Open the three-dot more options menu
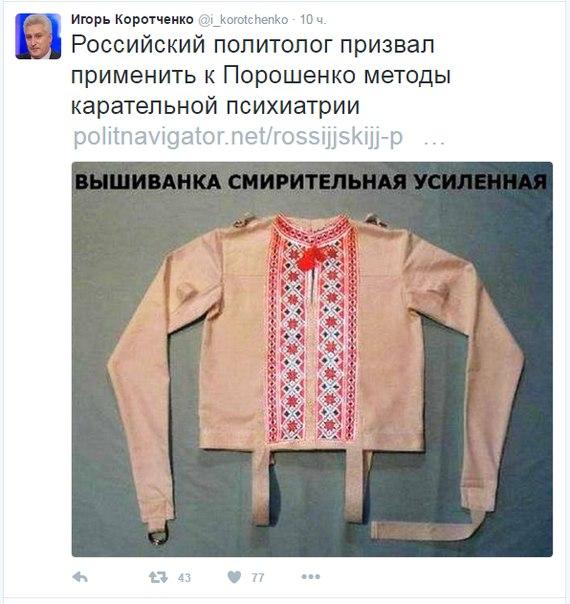Viewport: 570px width, 604px height. coord(311,577)
